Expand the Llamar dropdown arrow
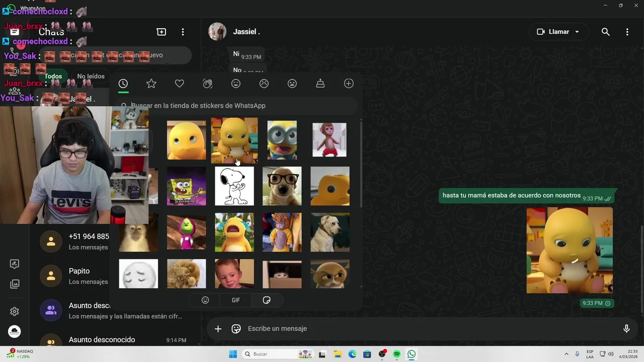 577,32
